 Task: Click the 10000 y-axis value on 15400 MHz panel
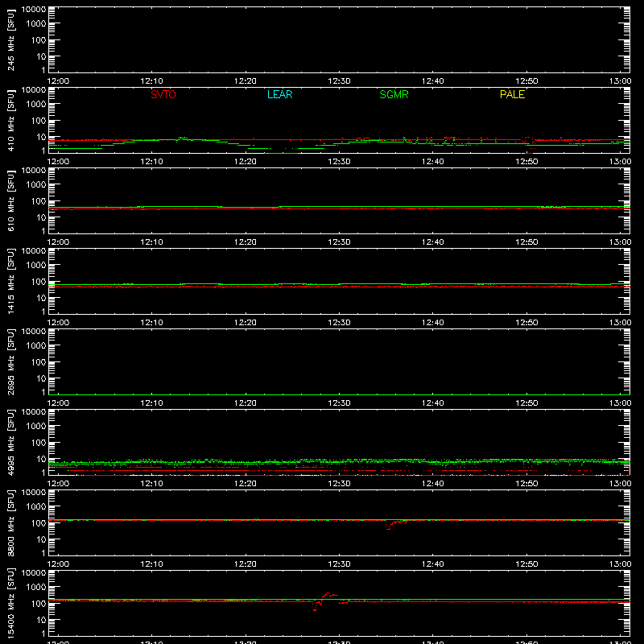pyautogui.click(x=34, y=573)
